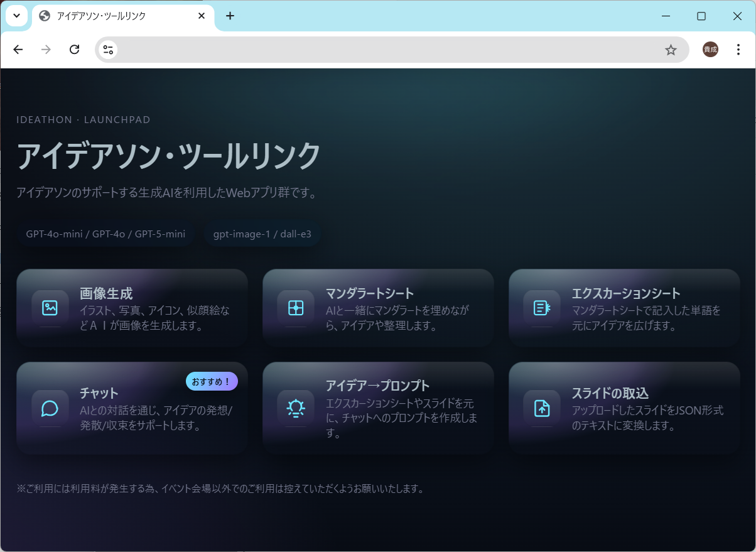Click the slide import upload icon
Viewport: 756px width, 552px height.
click(x=542, y=408)
